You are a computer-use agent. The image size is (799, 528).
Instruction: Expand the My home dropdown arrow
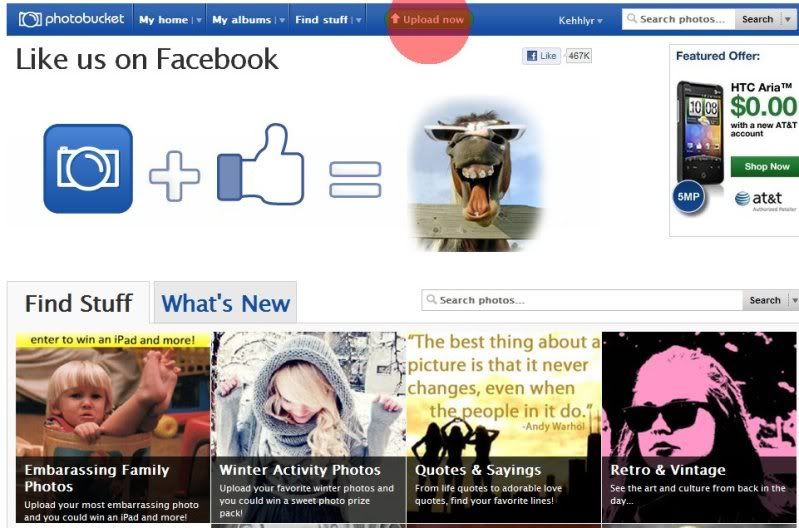click(199, 20)
